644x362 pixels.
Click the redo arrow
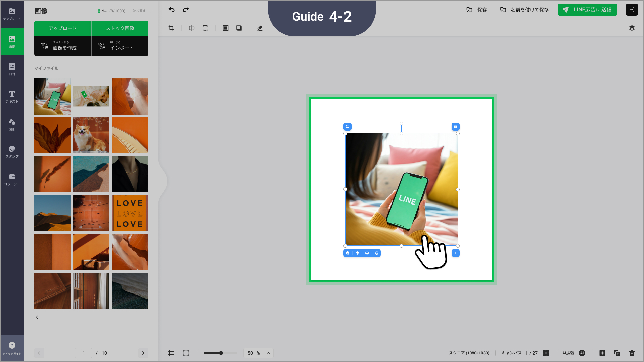click(x=186, y=10)
